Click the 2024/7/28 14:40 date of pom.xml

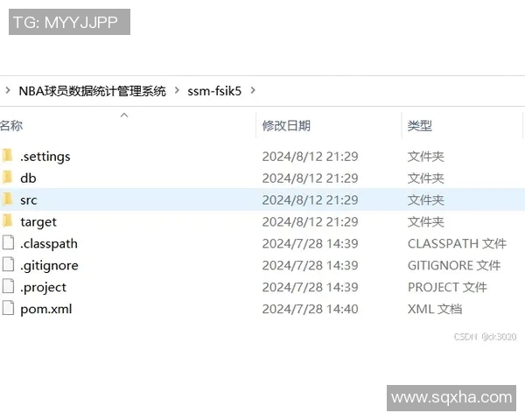pyautogui.click(x=310, y=309)
